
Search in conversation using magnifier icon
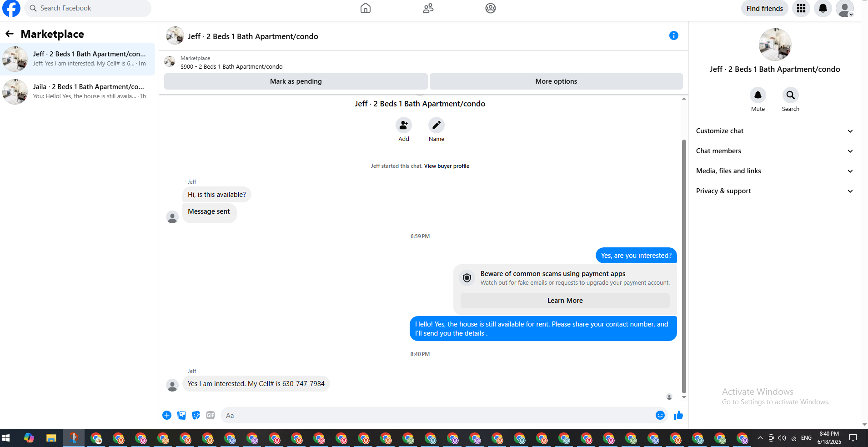coord(791,95)
